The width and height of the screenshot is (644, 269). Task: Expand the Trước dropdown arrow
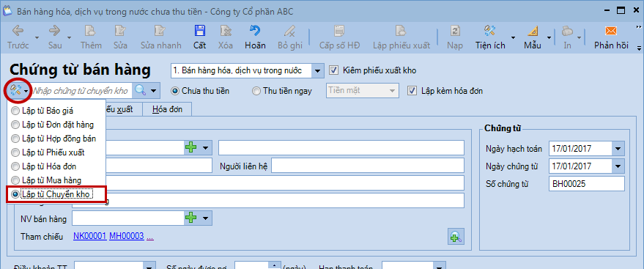(37, 38)
